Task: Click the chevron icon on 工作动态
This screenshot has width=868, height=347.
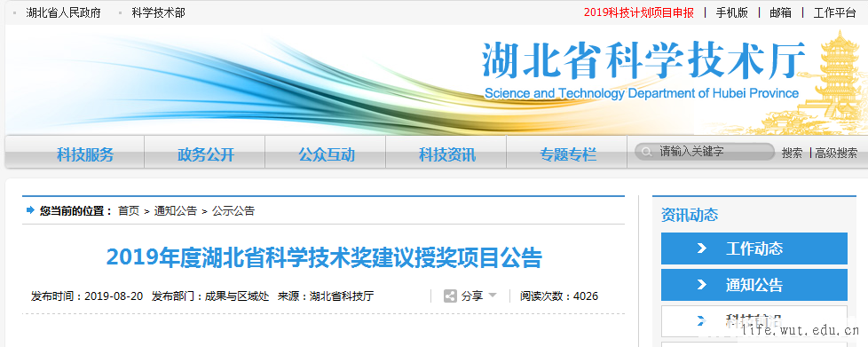Action: click(701, 248)
